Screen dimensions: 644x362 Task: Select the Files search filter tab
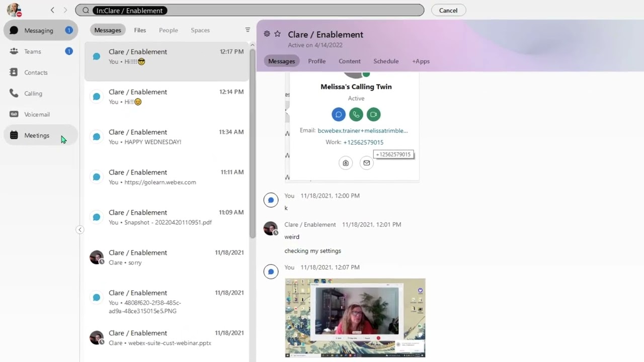(x=140, y=30)
